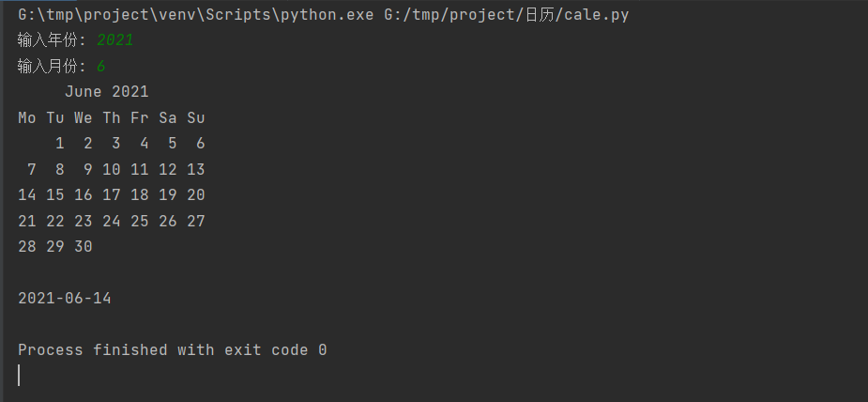Click the "Process finished with exit code 0" line

tap(172, 350)
